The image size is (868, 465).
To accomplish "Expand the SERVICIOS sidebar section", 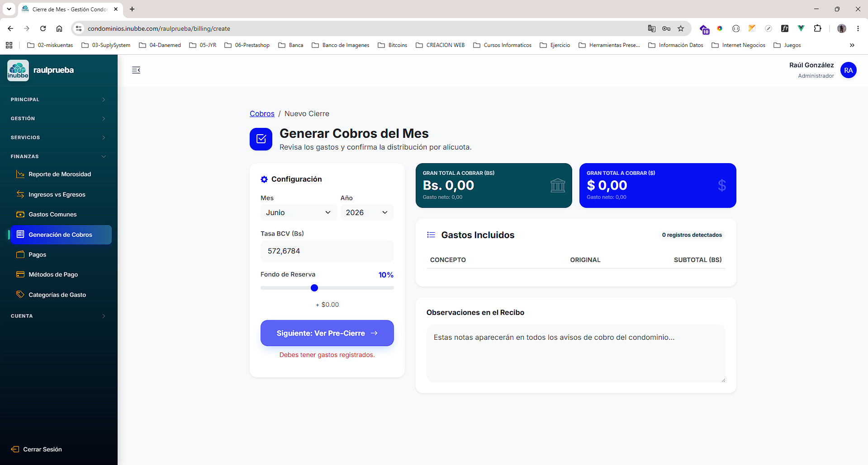I will (x=59, y=137).
